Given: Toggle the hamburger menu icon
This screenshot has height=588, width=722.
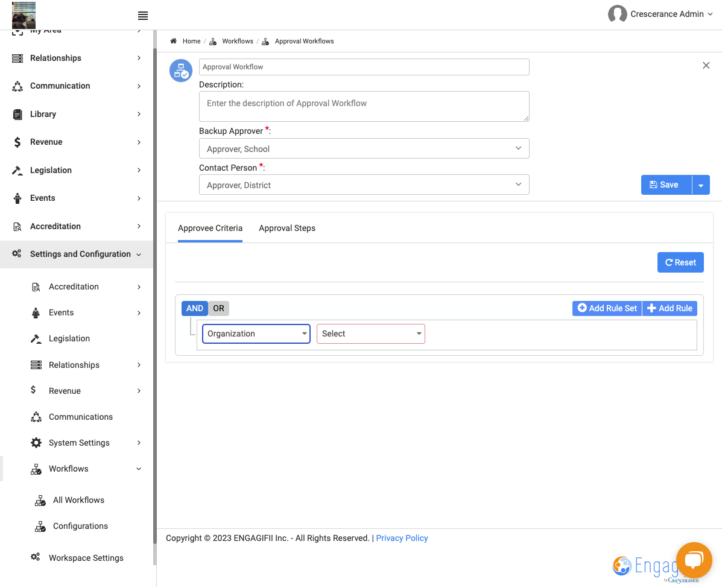Looking at the screenshot, I should click(143, 16).
